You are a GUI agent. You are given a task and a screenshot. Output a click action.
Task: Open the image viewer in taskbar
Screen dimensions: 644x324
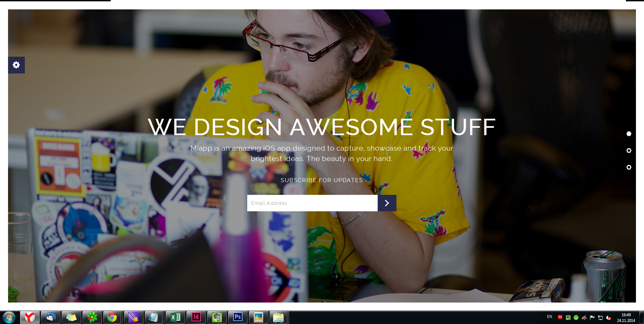pyautogui.click(x=259, y=317)
